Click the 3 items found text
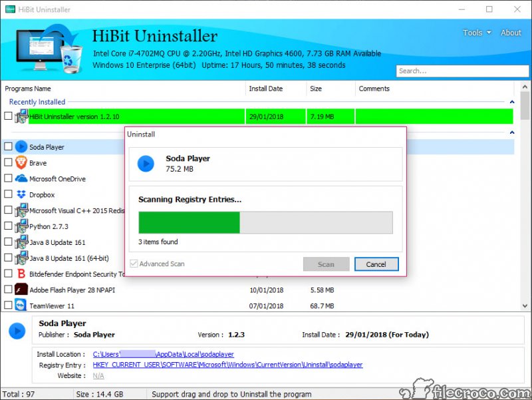 click(x=158, y=242)
